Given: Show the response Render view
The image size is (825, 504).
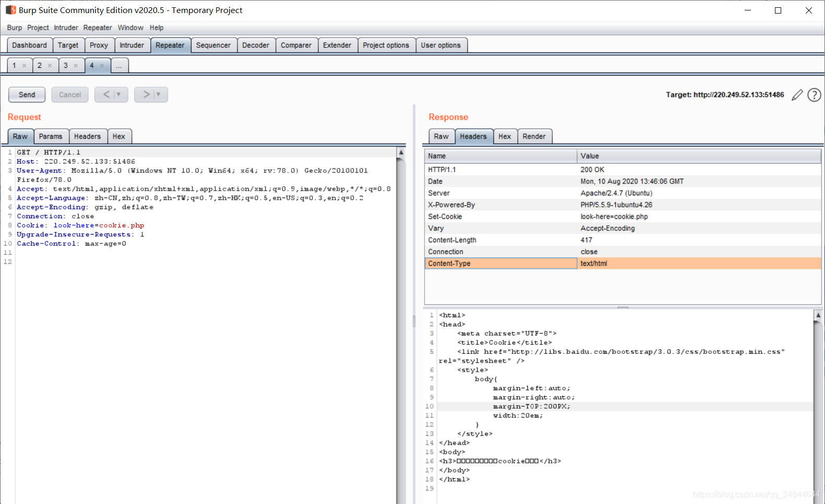Looking at the screenshot, I should pos(534,137).
